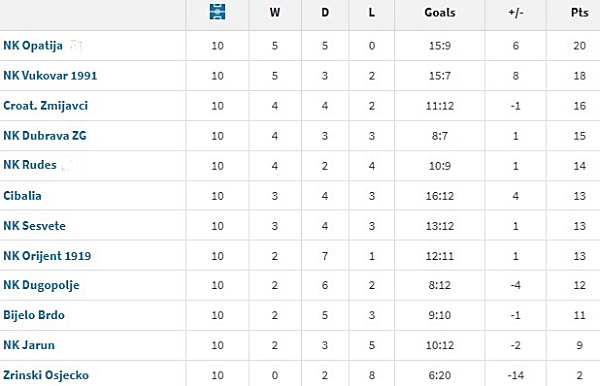This screenshot has height=386, width=600.
Task: Open NK Orijent 1919 link
Action: coord(47,256)
